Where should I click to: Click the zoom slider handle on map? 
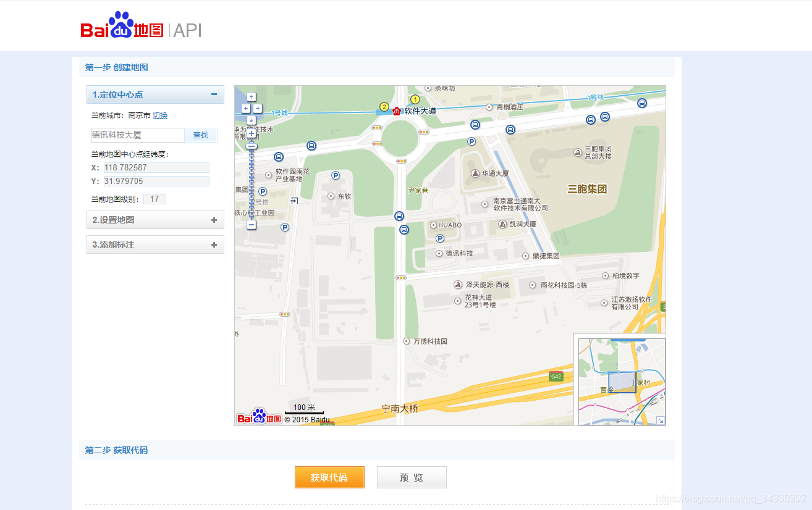pyautogui.click(x=252, y=146)
